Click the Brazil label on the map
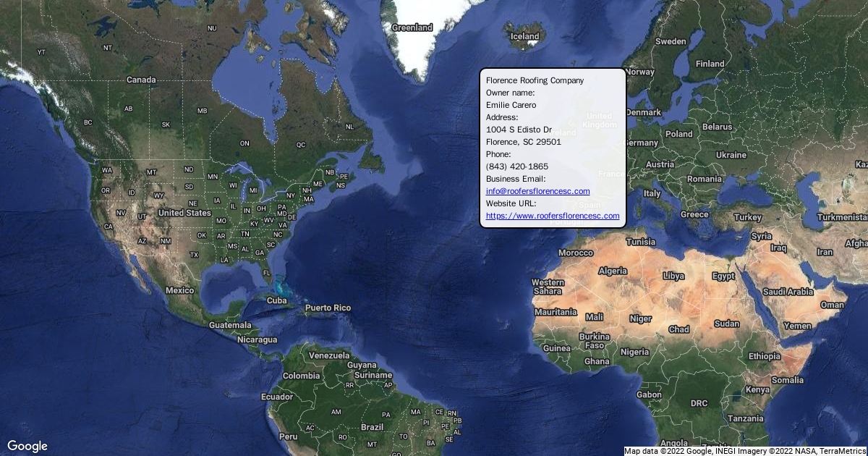 372,427
